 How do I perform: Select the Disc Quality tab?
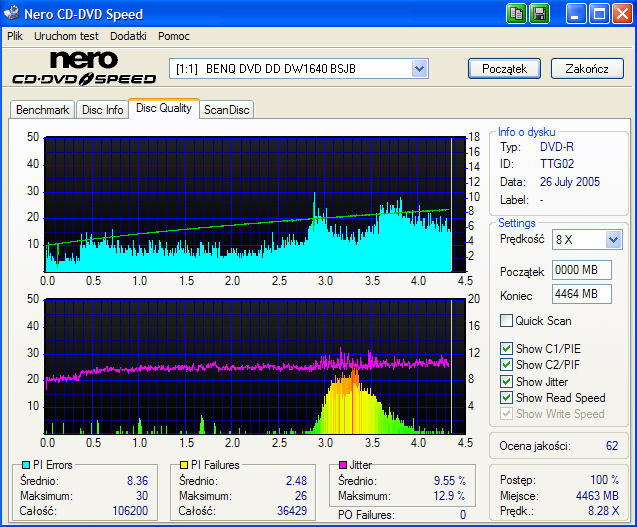[x=164, y=108]
